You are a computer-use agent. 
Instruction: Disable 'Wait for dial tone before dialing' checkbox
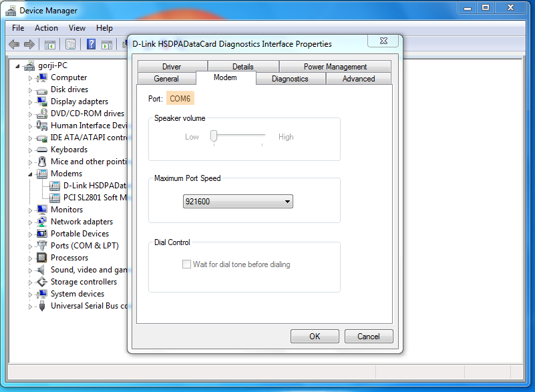[186, 264]
